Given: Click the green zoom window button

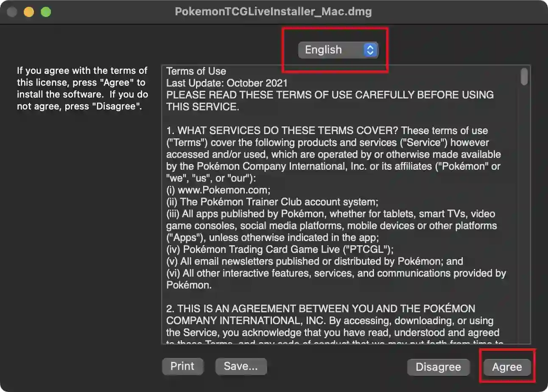Looking at the screenshot, I should point(46,12).
